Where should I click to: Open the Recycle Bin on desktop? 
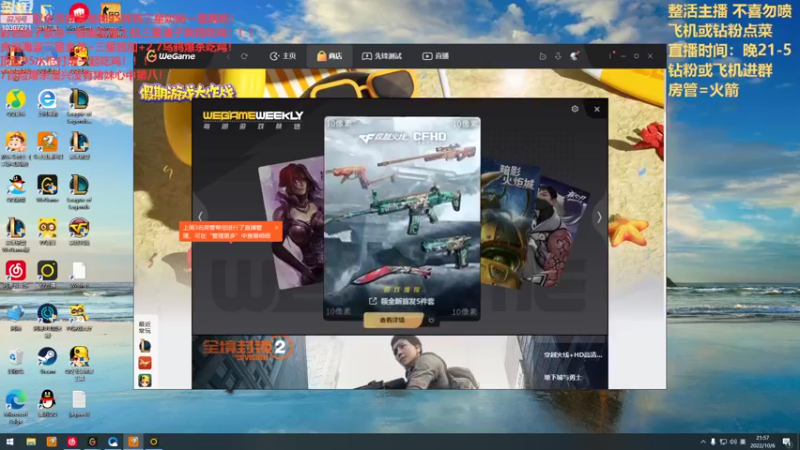click(16, 360)
